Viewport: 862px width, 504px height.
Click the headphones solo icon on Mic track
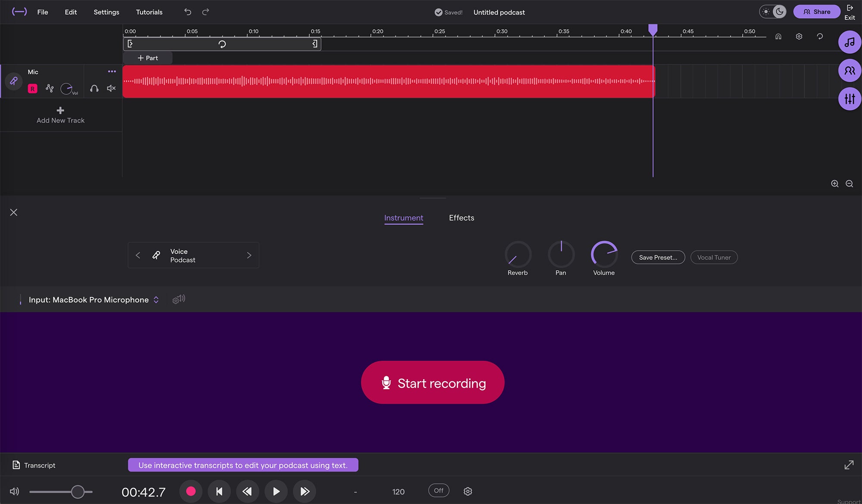94,88
